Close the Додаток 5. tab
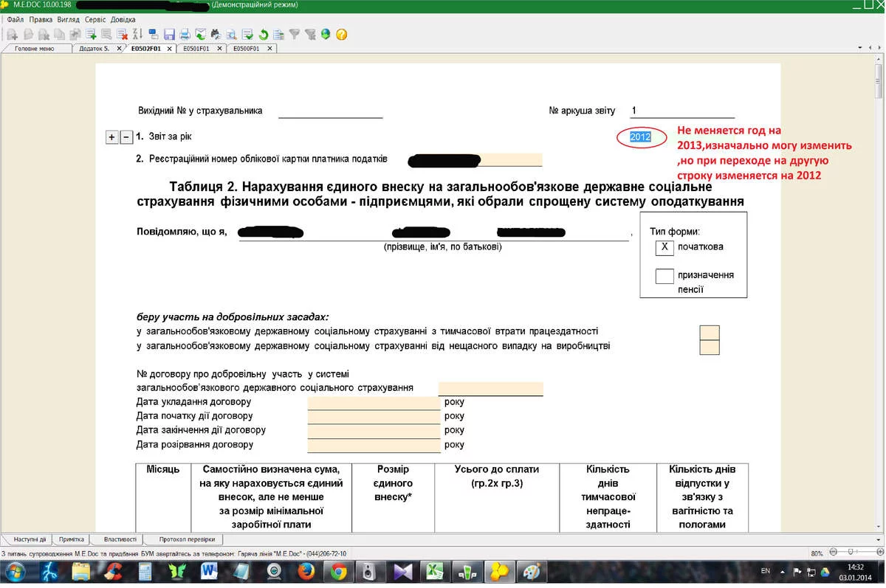 [x=118, y=49]
